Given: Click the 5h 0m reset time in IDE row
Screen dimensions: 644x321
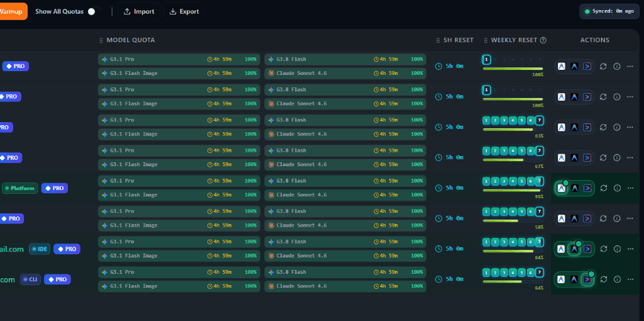Looking at the screenshot, I should point(449,249).
